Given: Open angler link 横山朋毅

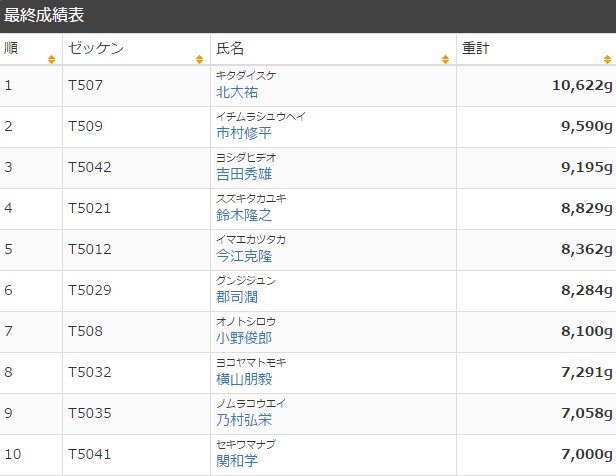Looking at the screenshot, I should click(243, 379).
